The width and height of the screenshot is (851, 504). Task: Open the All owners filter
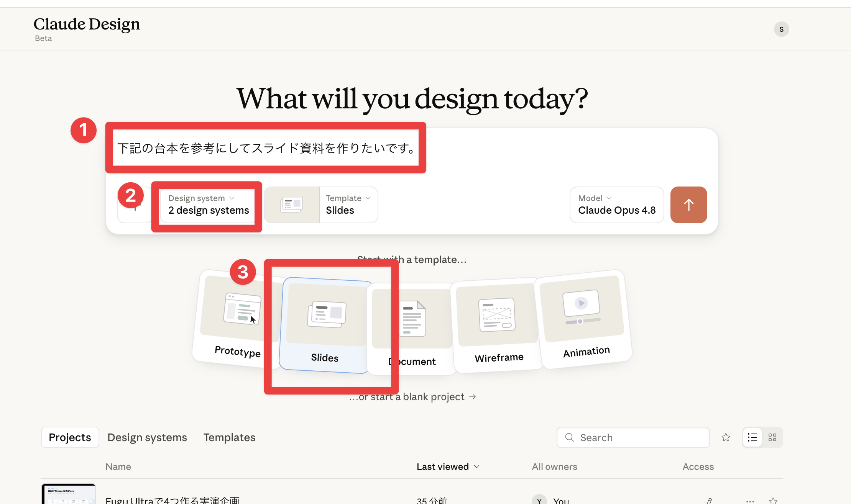click(x=554, y=466)
